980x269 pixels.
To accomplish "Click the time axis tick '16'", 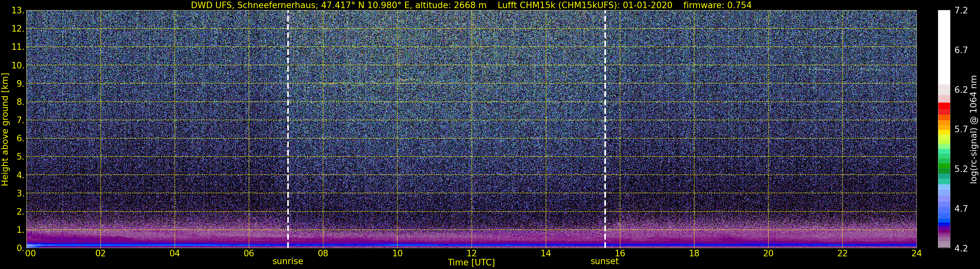I will [620, 253].
